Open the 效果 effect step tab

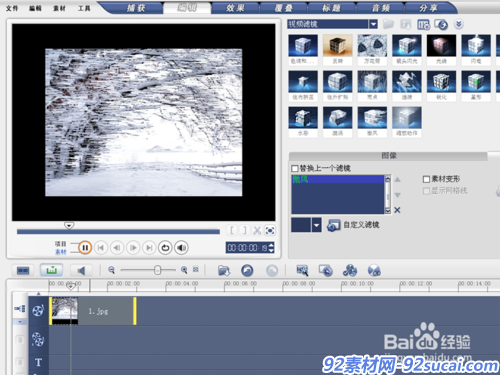(235, 8)
